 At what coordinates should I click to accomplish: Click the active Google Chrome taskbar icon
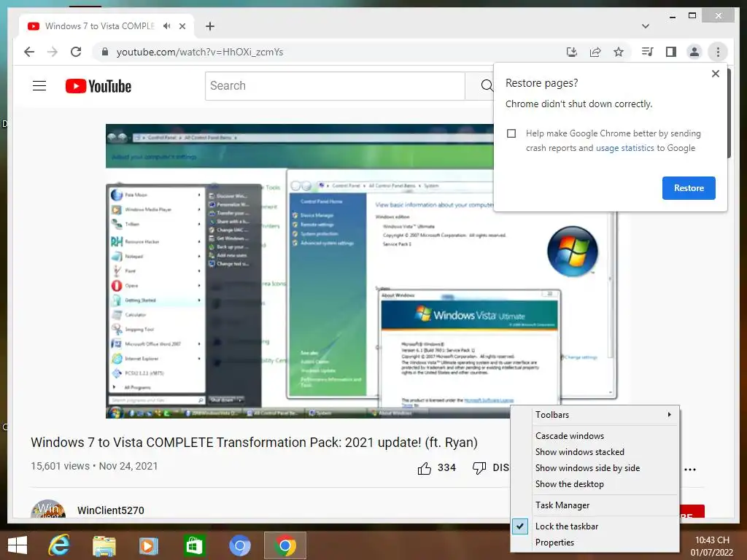tap(285, 545)
